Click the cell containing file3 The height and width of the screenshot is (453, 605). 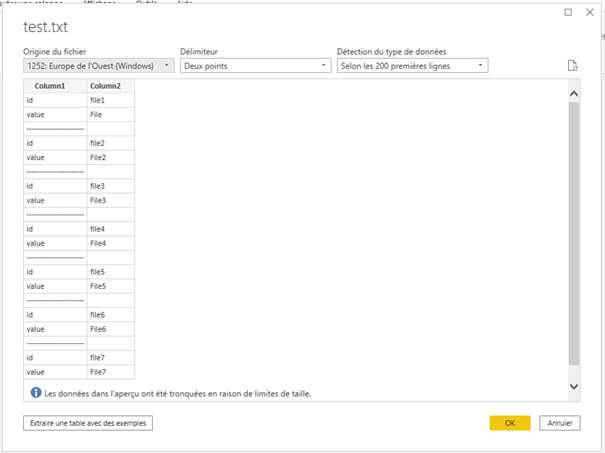(x=111, y=186)
